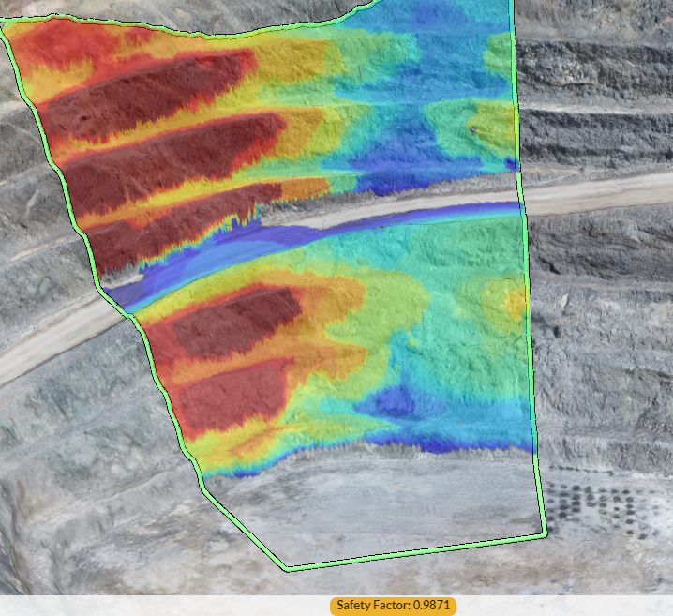Select the bottom-right corner vertex of green boundary

point(545,535)
